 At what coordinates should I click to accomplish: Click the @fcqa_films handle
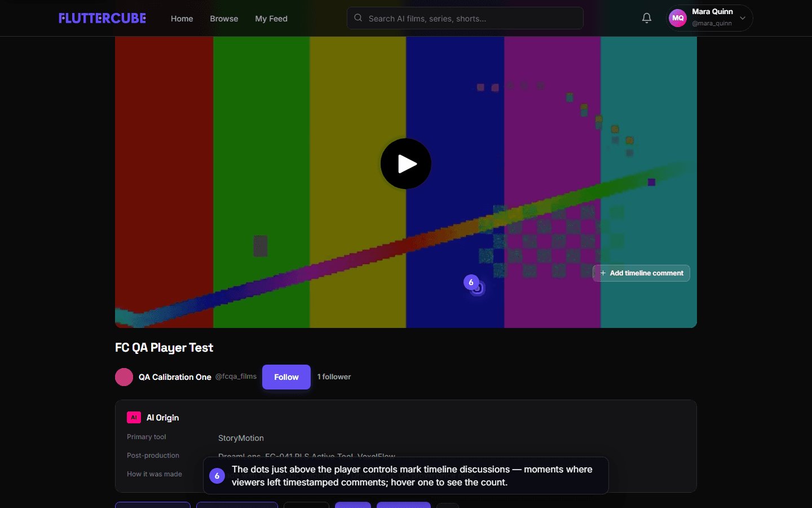pyautogui.click(x=236, y=376)
